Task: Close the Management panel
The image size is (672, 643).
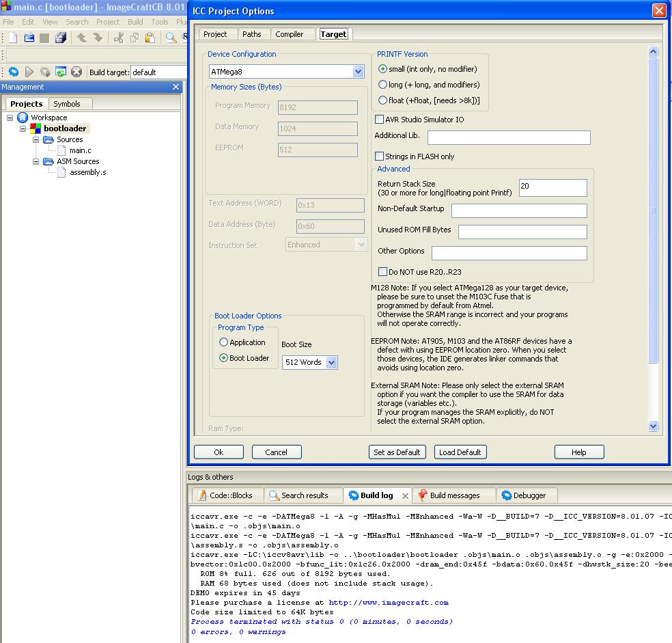Action: pyautogui.click(x=176, y=87)
